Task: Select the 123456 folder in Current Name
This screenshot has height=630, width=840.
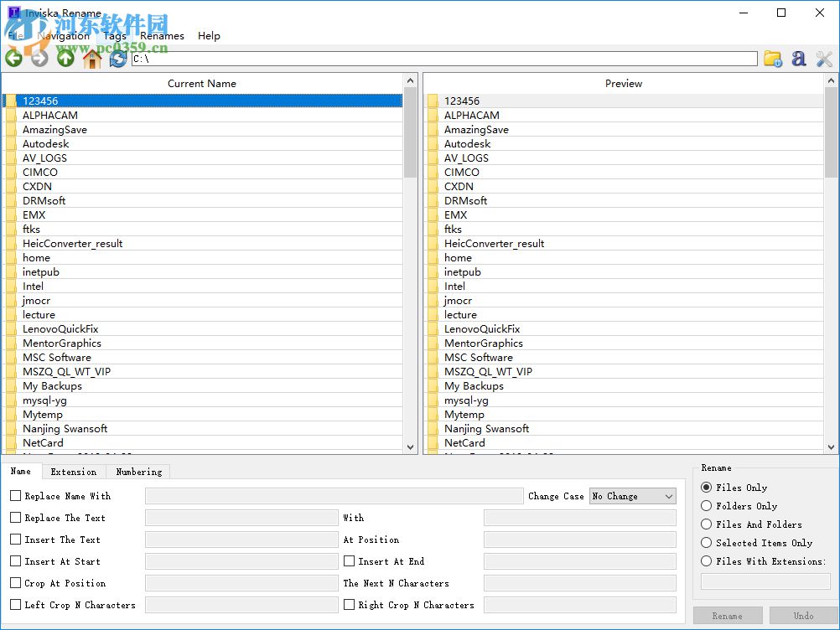Action: click(203, 101)
